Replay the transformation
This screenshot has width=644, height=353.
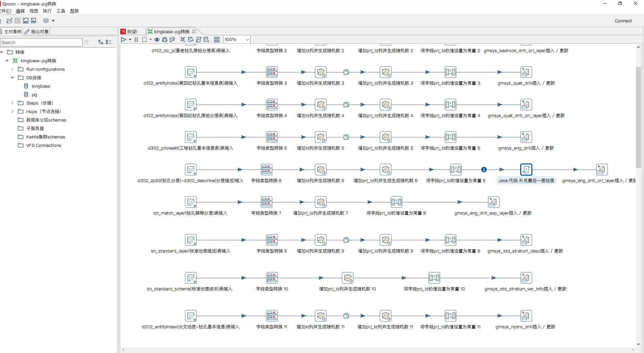pos(172,40)
